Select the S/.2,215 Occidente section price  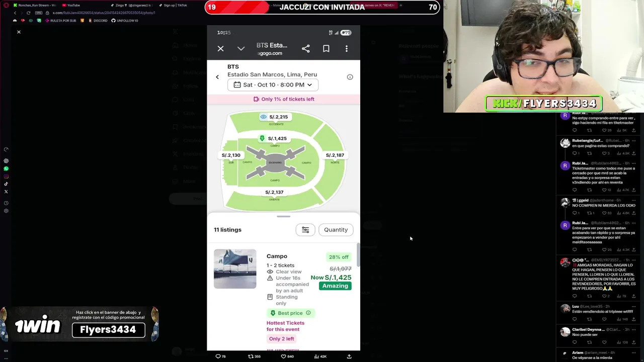tap(274, 117)
